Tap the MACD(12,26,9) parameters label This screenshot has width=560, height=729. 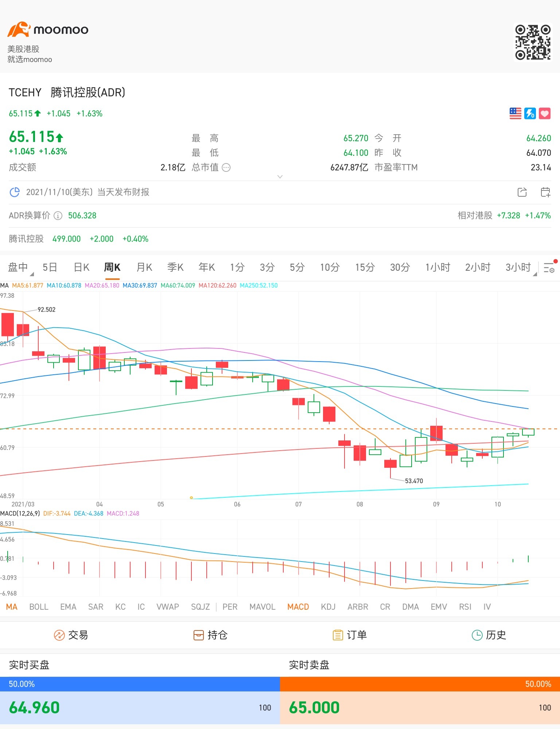coord(20,513)
